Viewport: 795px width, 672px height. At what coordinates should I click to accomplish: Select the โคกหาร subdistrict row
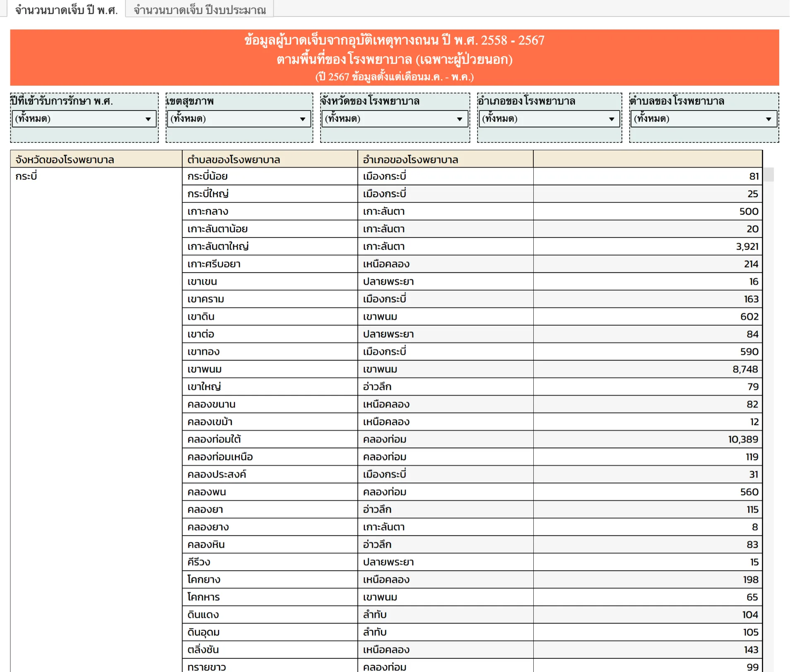click(x=270, y=597)
